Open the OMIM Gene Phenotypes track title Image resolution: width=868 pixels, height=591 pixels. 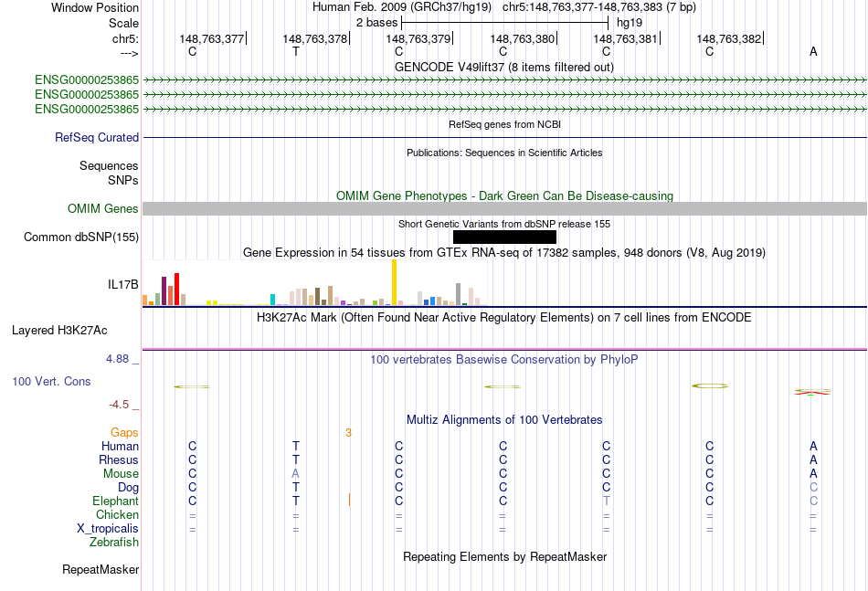click(x=504, y=195)
